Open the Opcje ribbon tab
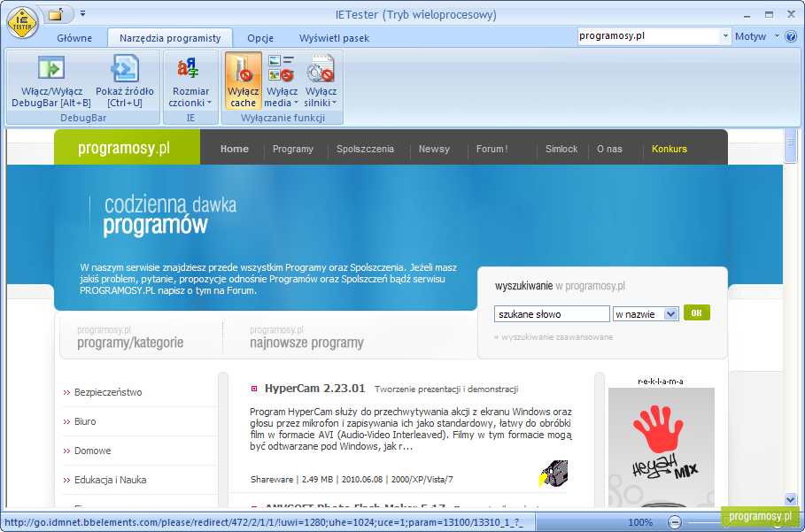The height and width of the screenshot is (532, 805). (260, 38)
